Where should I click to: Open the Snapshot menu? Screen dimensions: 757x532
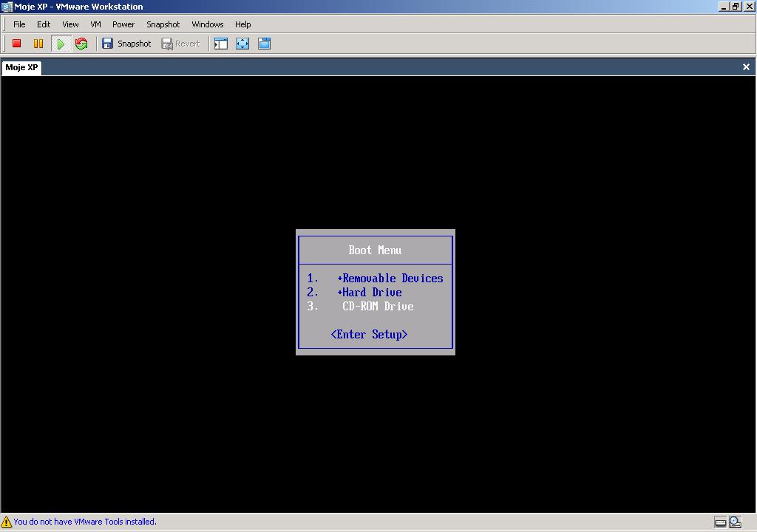163,24
